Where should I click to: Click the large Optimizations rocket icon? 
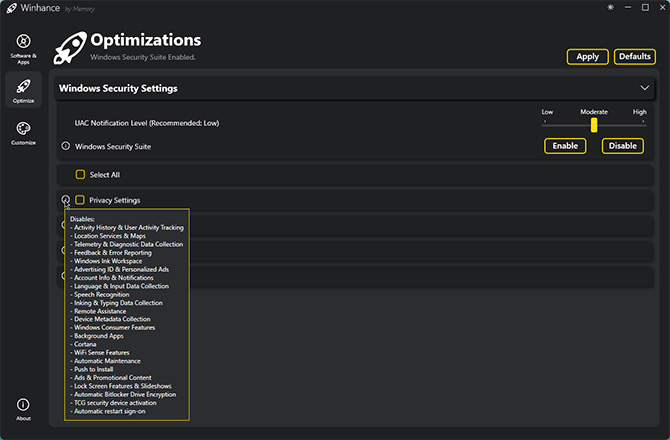(x=70, y=48)
